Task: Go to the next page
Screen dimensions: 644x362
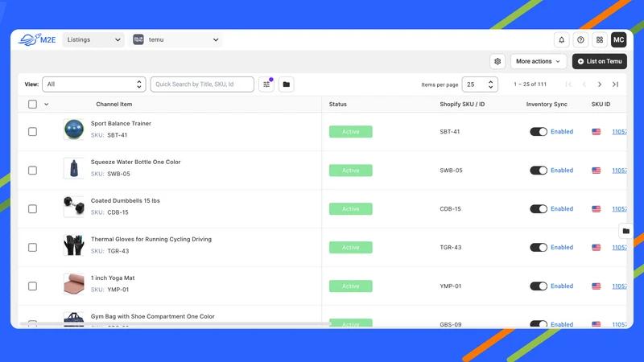Action: [x=600, y=84]
